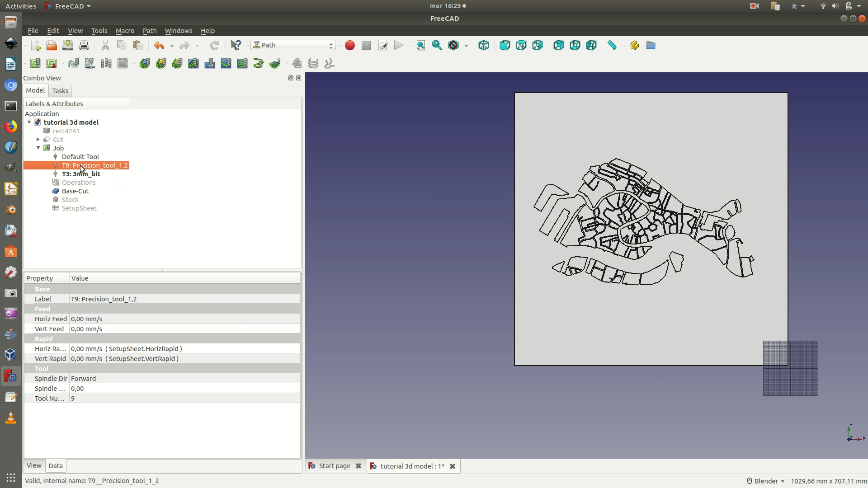The width and height of the screenshot is (868, 488).
Task: Click the Create group folder icon
Action: click(x=651, y=45)
